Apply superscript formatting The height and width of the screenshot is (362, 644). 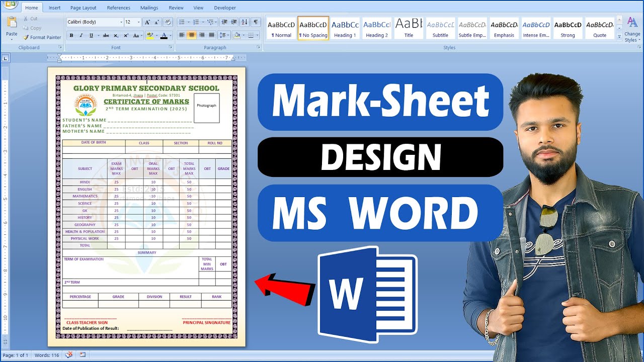tap(126, 35)
